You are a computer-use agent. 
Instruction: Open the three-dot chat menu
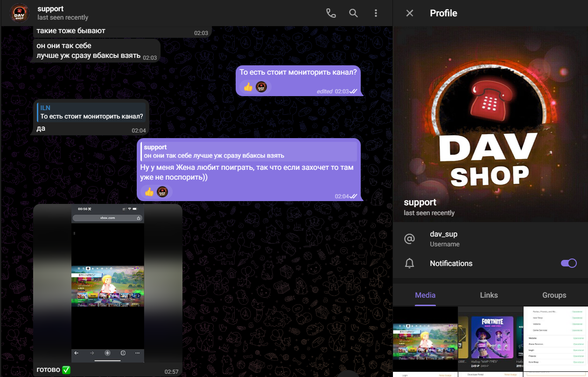[x=376, y=13]
